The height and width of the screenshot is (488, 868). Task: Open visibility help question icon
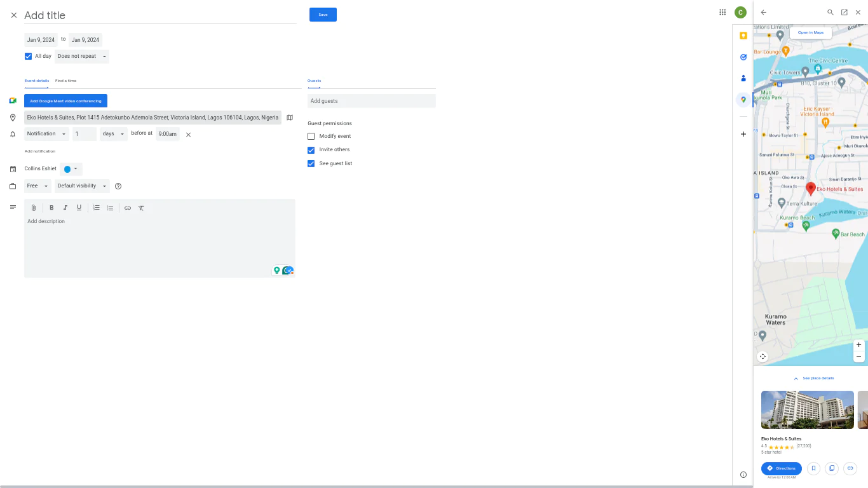[118, 186]
